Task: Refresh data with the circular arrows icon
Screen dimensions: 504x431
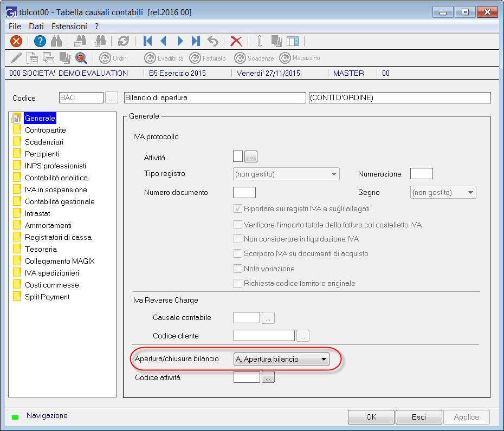Action: [124, 41]
